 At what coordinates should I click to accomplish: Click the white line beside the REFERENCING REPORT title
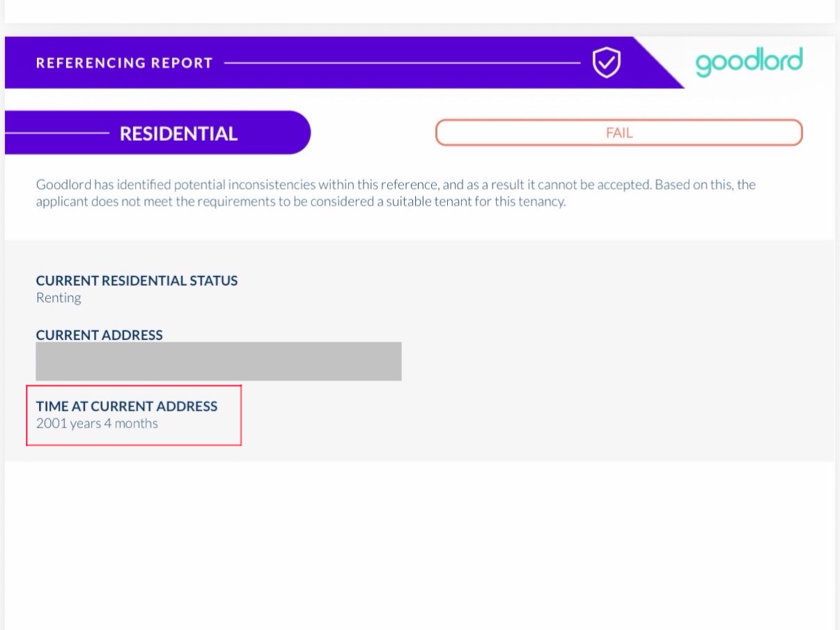403,63
